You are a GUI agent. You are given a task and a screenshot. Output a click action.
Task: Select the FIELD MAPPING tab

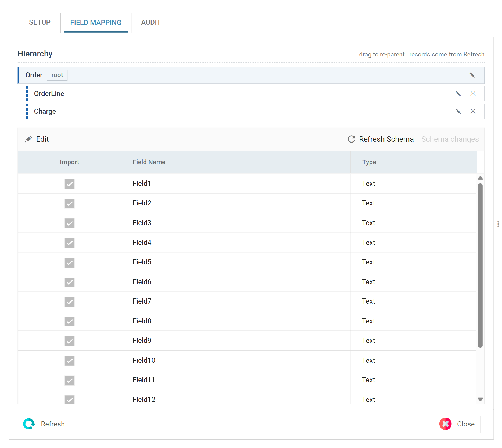pyautogui.click(x=96, y=23)
